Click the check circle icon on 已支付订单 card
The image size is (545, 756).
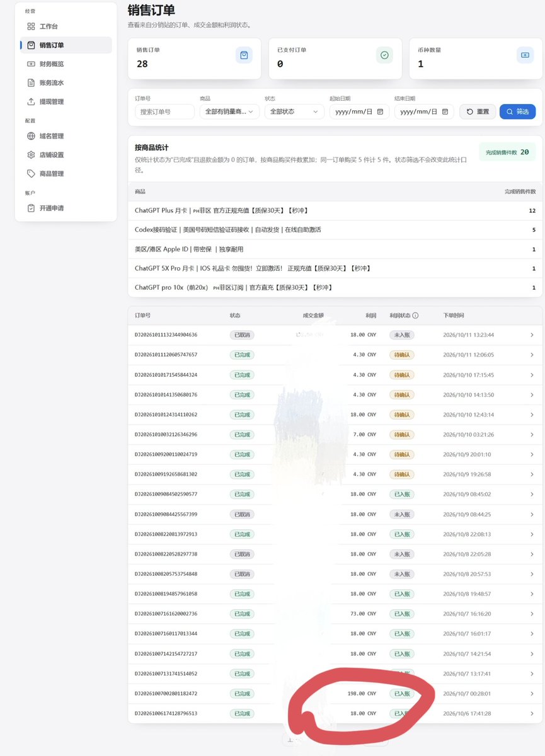(x=384, y=55)
